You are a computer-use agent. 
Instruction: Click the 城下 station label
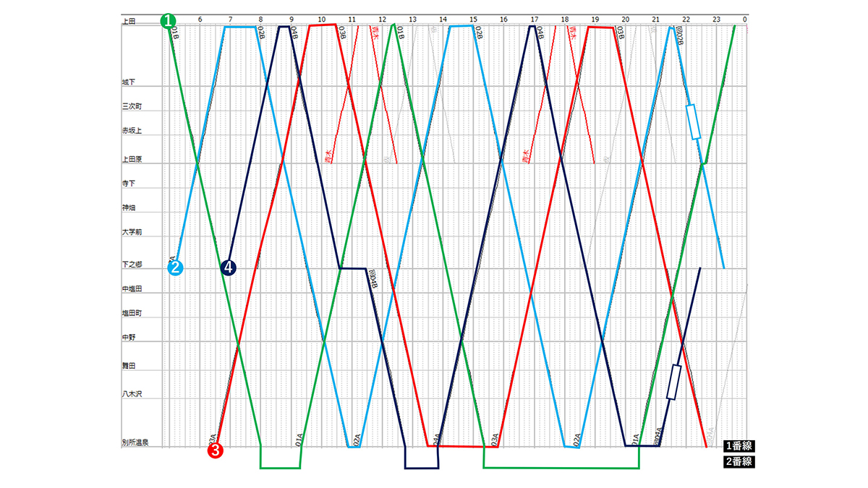[128, 83]
